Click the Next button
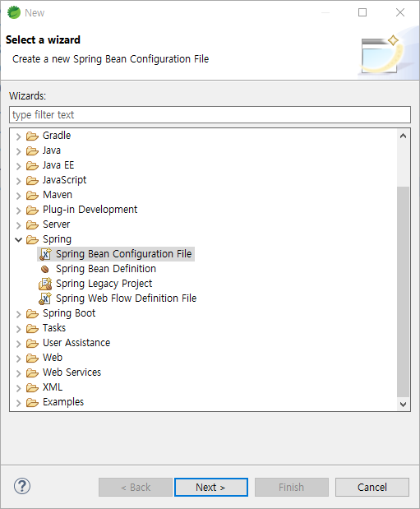Viewport: 420px width, 509px height. (211, 488)
